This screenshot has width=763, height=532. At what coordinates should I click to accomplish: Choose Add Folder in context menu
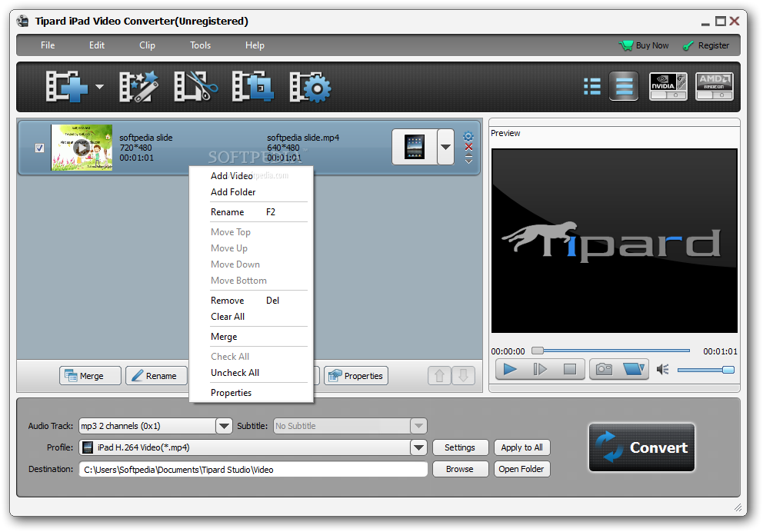point(251,192)
